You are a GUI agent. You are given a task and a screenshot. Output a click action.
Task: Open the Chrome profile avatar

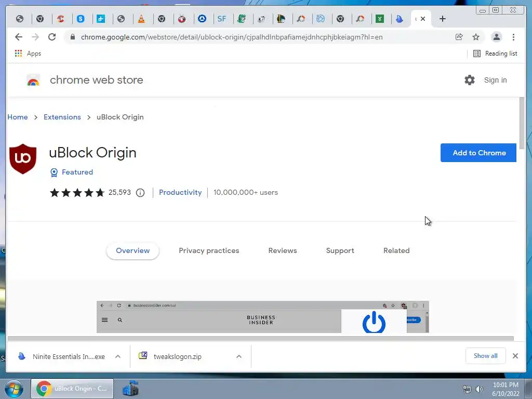click(496, 37)
